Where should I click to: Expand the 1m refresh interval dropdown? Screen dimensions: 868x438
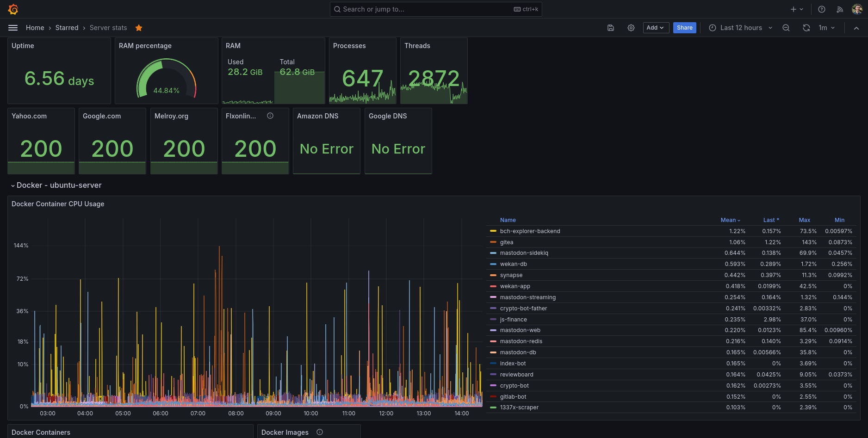pyautogui.click(x=827, y=28)
